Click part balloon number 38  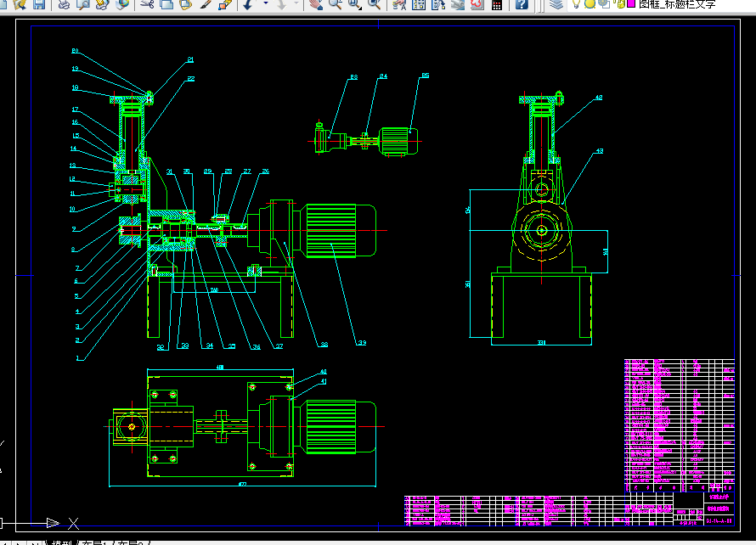click(324, 344)
